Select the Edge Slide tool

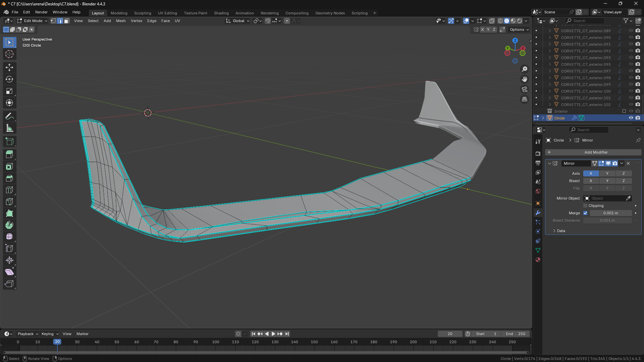tap(9, 249)
